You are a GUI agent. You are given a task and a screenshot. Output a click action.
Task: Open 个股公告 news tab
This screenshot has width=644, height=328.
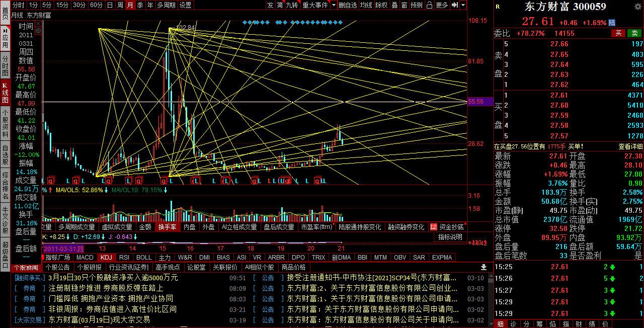(x=57, y=267)
